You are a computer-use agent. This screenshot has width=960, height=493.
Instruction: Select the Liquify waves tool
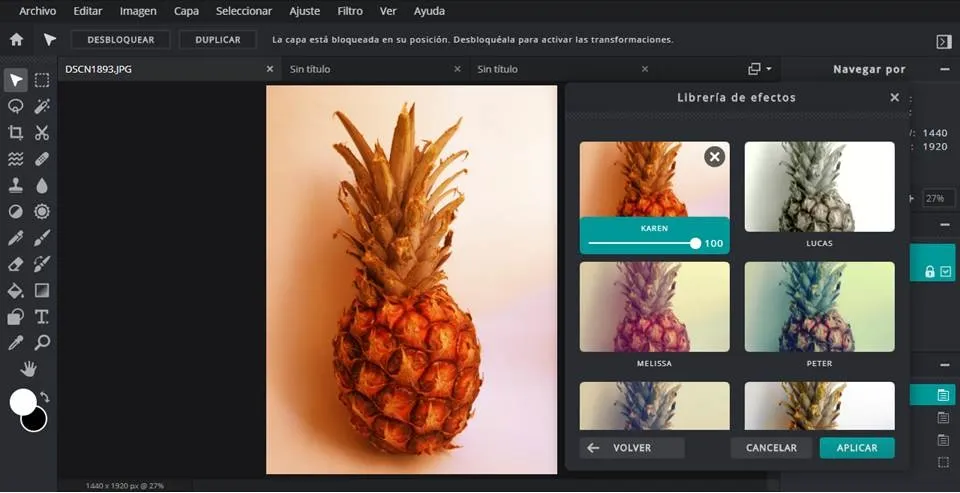point(16,159)
